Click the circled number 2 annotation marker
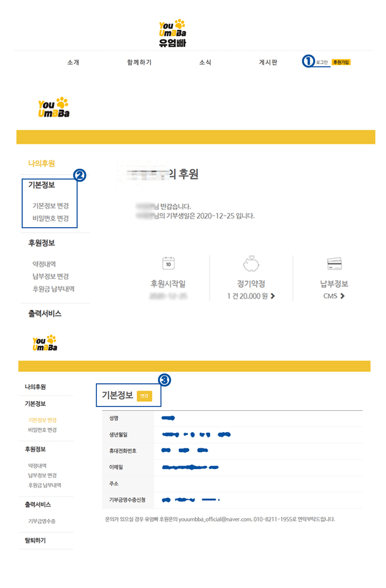 (80, 175)
